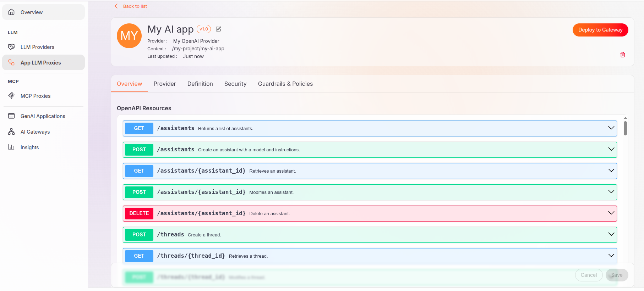The image size is (644, 291).
Task: Click the /my-project/my-ai-app context path
Action: (x=198, y=49)
